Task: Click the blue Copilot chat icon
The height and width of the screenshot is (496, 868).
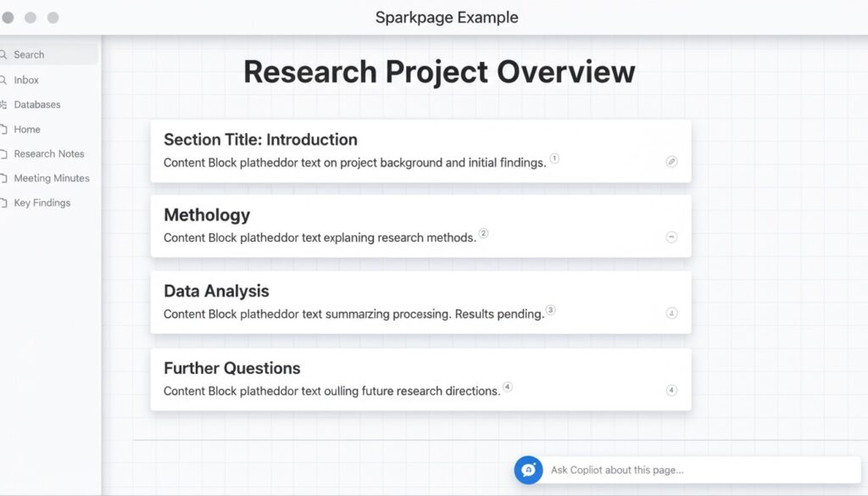Action: pos(528,470)
